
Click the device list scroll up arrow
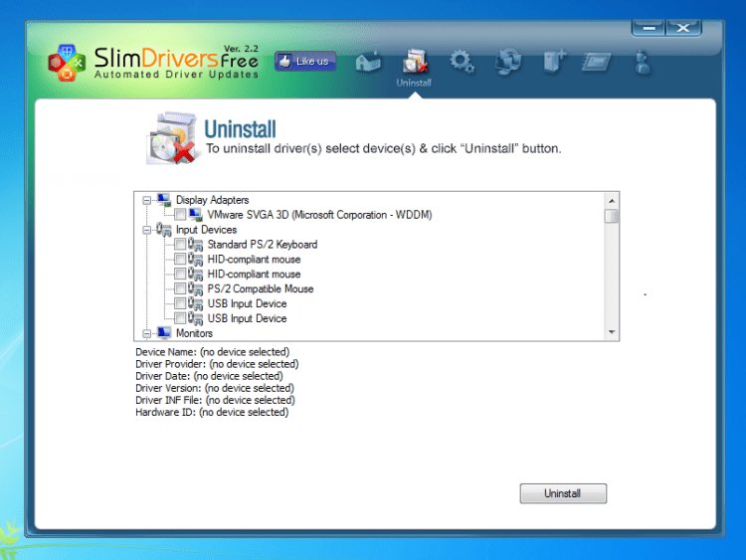click(612, 201)
